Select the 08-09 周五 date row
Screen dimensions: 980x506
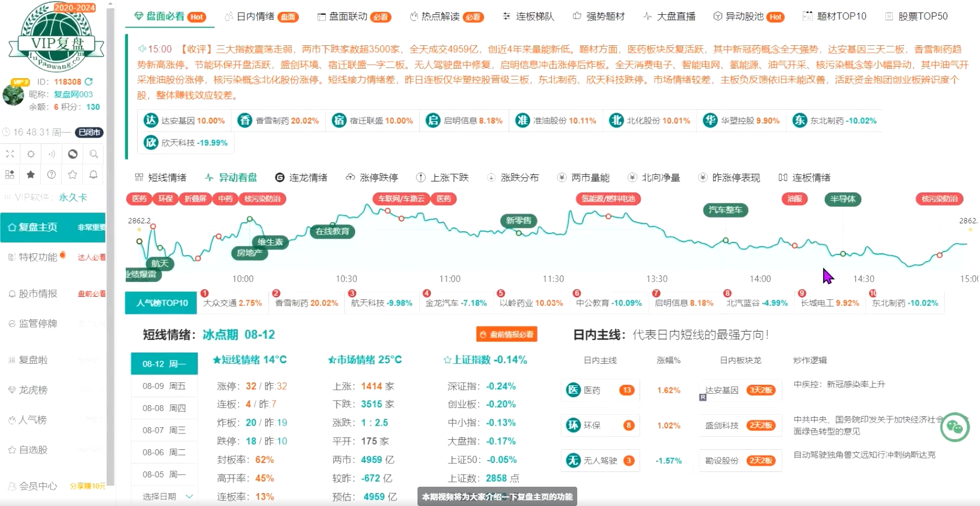[x=164, y=386]
